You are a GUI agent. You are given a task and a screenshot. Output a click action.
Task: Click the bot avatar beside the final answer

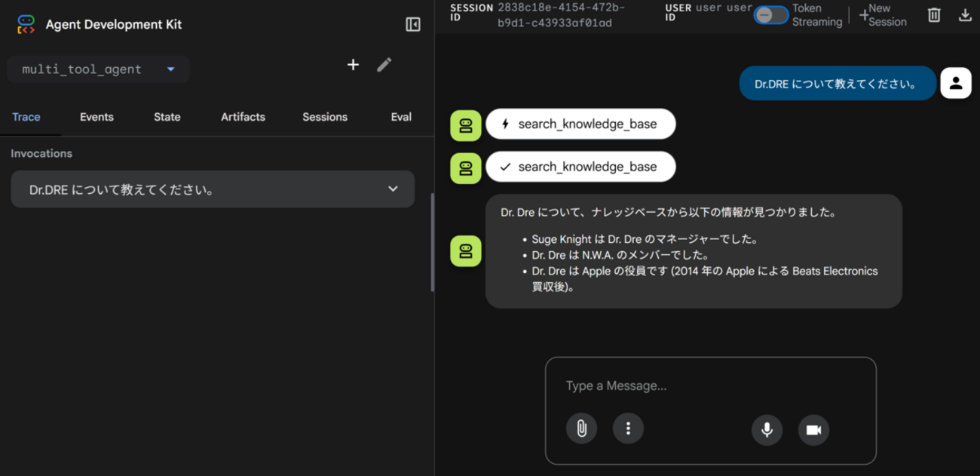click(466, 251)
